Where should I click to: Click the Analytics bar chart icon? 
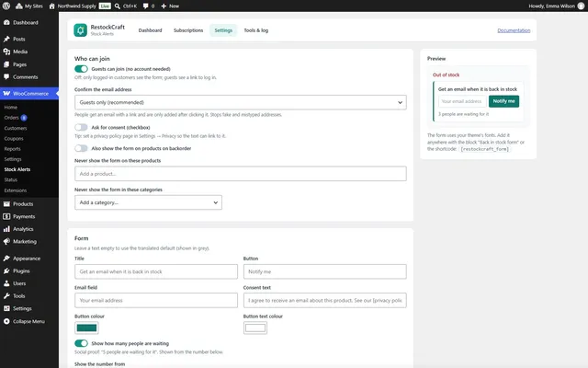[6, 229]
